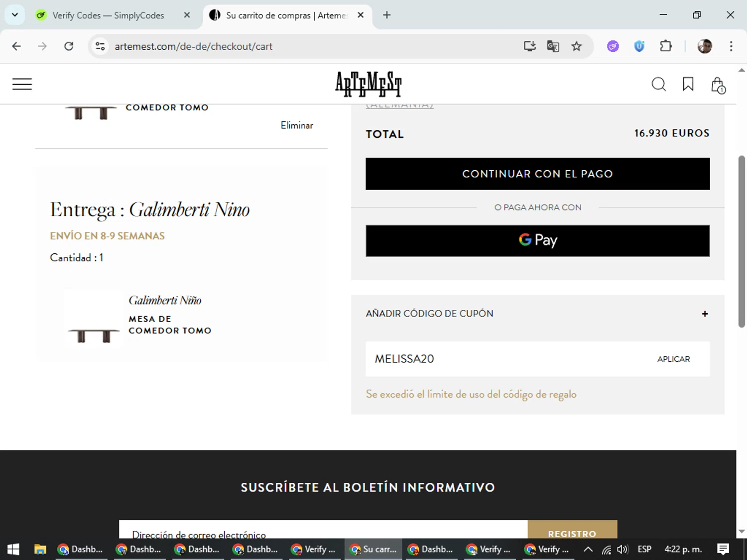This screenshot has width=747, height=560.
Task: Open the purple browser extension icon
Action: (x=613, y=46)
